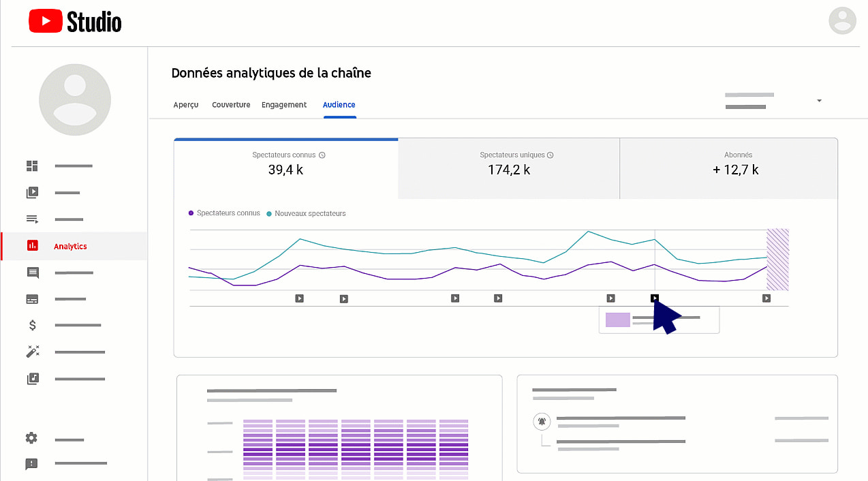Screen dimensions: 868x481
Task: Open the Content videos icon in sidebar
Action: 32,193
